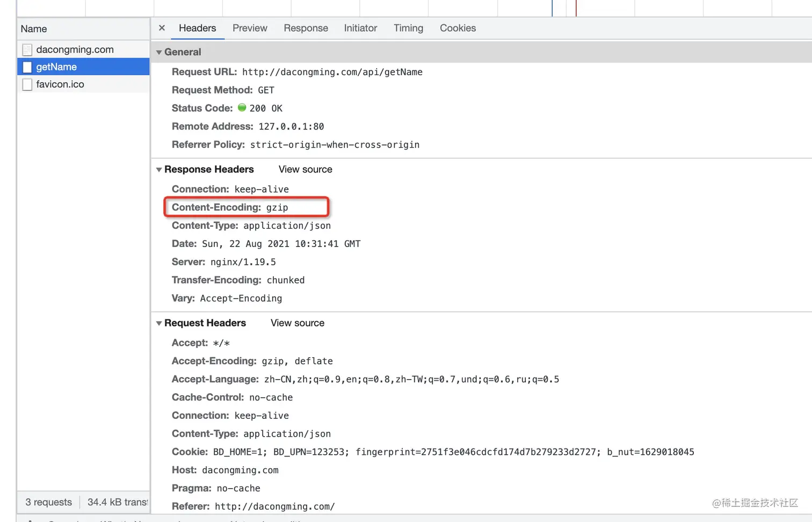
Task: Click the Remote Address 127.0.0.1:80 value
Action: 292,127
